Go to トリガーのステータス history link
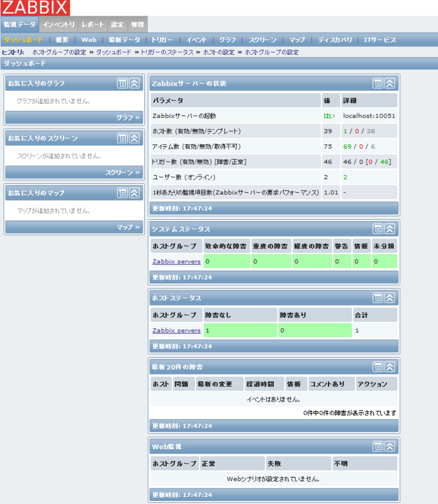 (x=167, y=52)
